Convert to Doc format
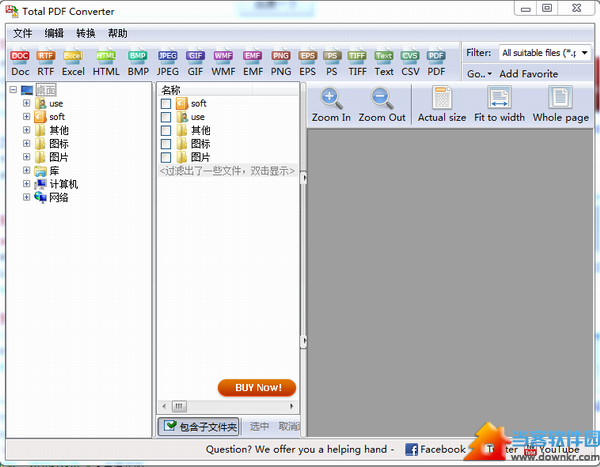Image resolution: width=600 pixels, height=467 pixels. pos(20,64)
